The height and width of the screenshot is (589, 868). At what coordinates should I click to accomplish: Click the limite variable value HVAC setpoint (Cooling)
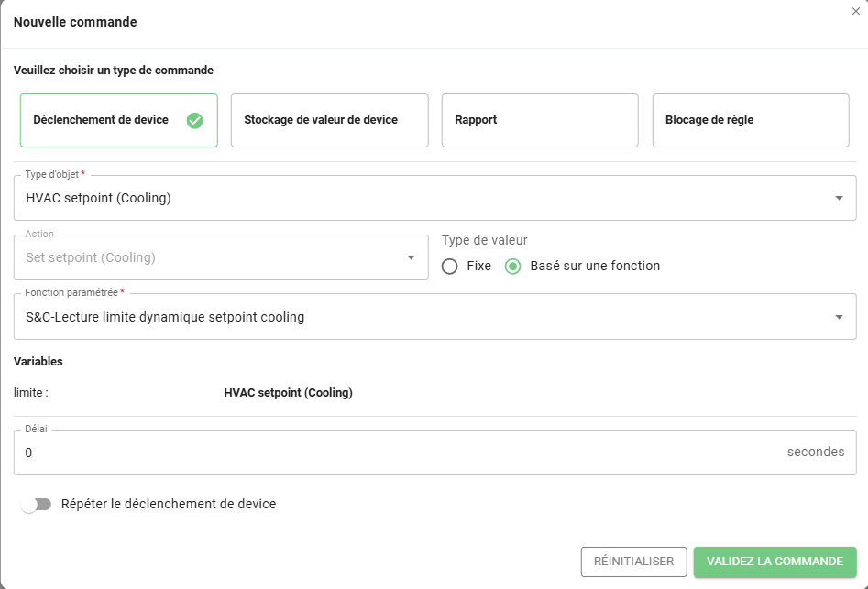288,393
